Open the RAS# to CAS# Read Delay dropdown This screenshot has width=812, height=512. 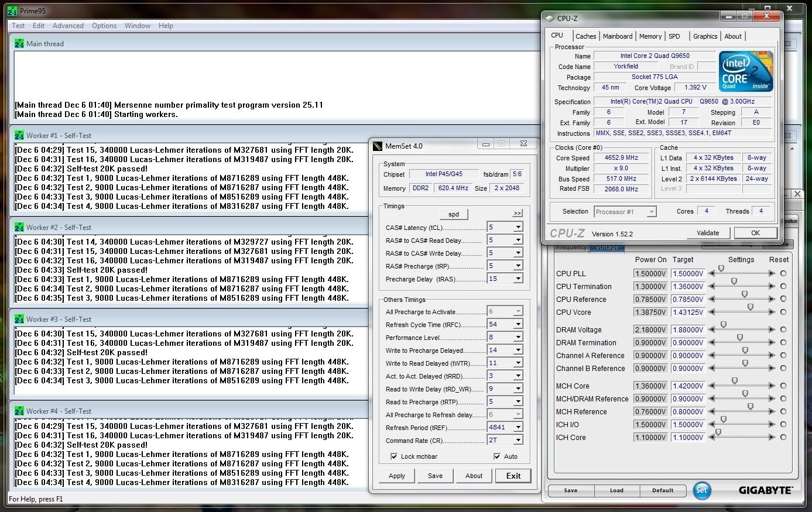[518, 240]
